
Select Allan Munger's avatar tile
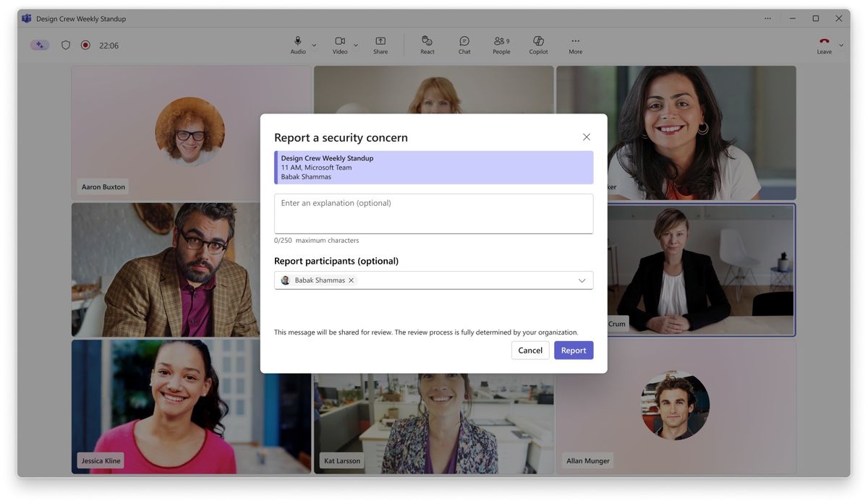point(676,407)
